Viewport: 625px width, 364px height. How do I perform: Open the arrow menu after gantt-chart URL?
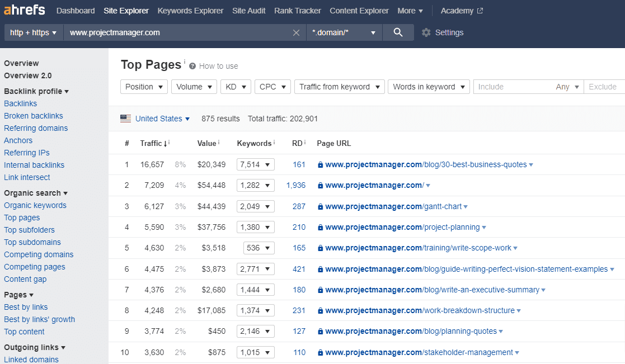[466, 207]
